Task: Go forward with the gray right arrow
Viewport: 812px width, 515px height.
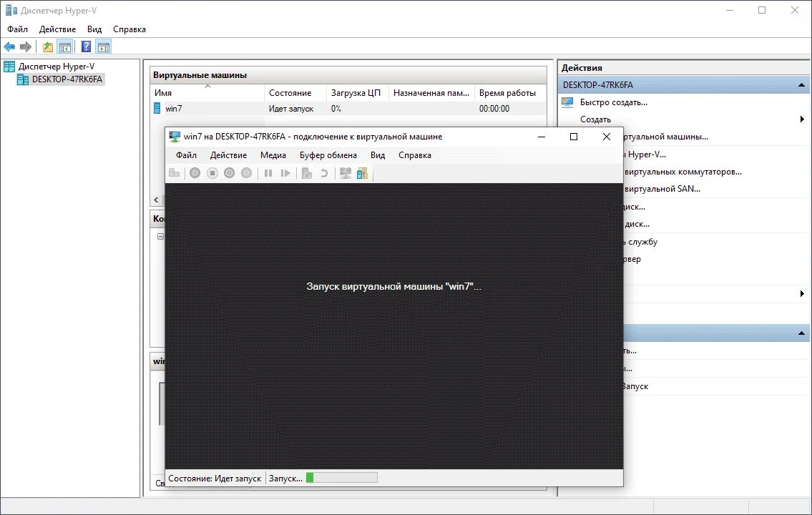Action: [x=25, y=47]
